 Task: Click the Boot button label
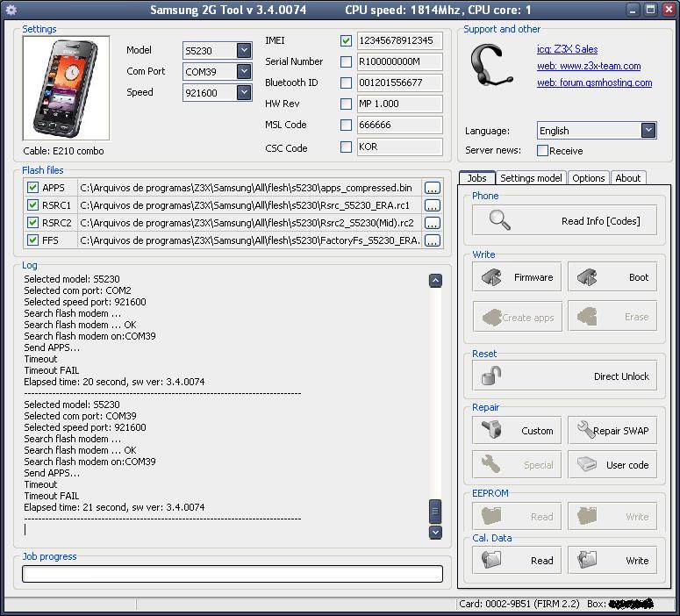click(639, 277)
